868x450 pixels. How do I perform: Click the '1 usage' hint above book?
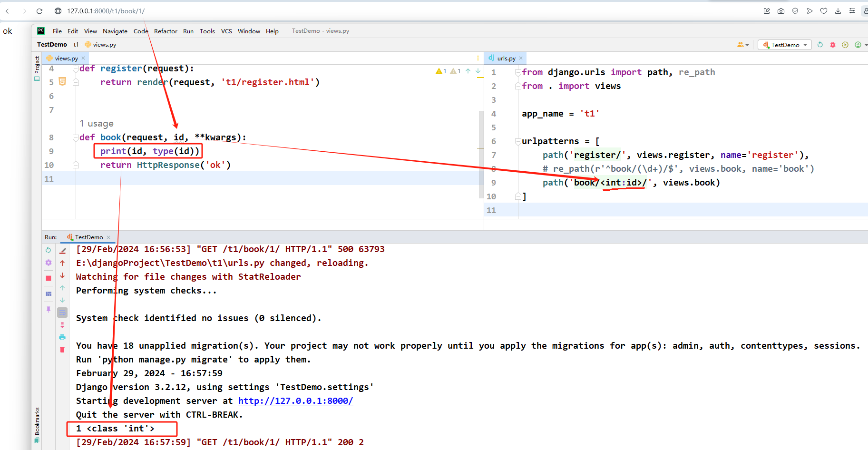97,124
